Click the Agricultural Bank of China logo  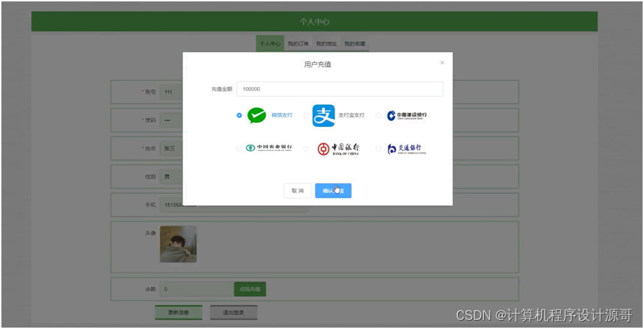coord(269,148)
